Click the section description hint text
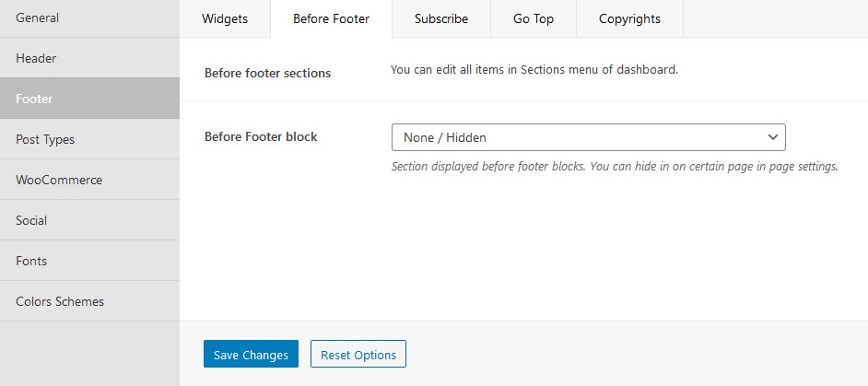This screenshot has width=868, height=386. pyautogui.click(x=615, y=166)
